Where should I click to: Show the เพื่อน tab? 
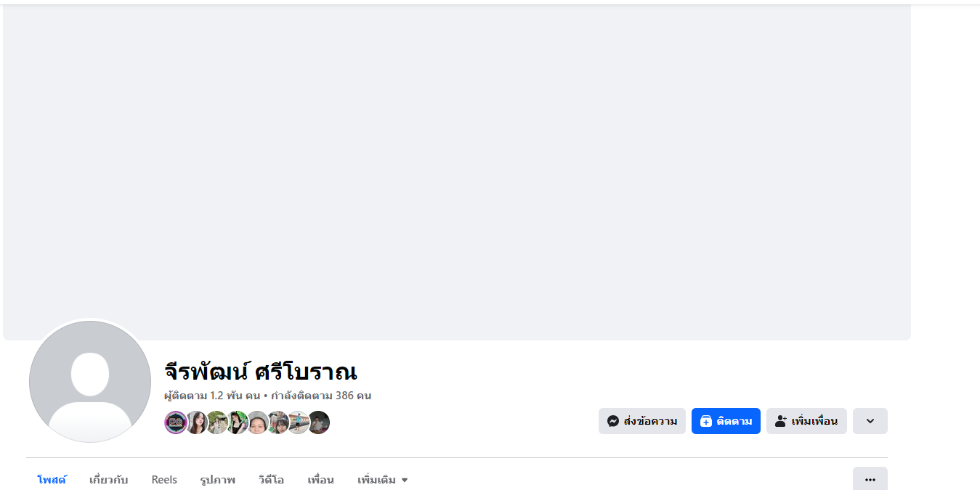tap(320, 480)
